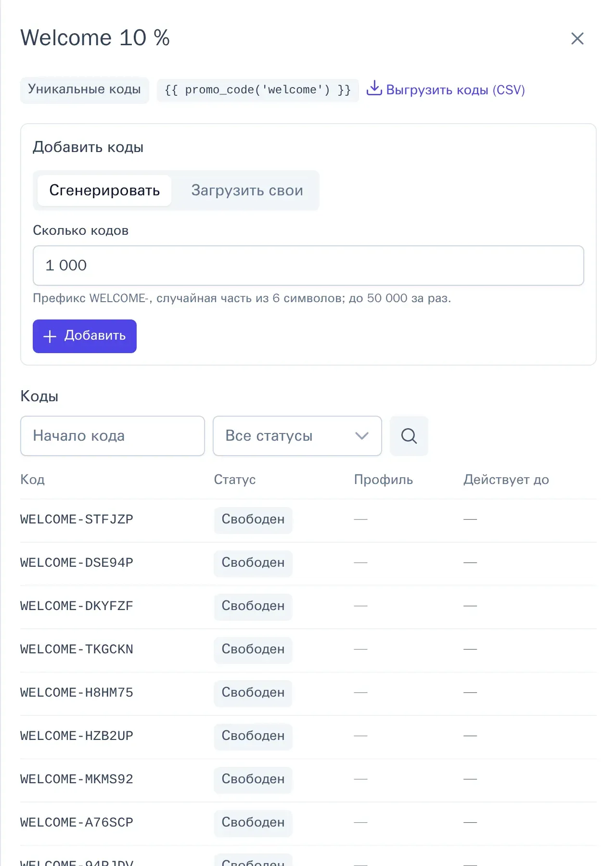
Task: Click the Добавить button label
Action: coord(95,335)
